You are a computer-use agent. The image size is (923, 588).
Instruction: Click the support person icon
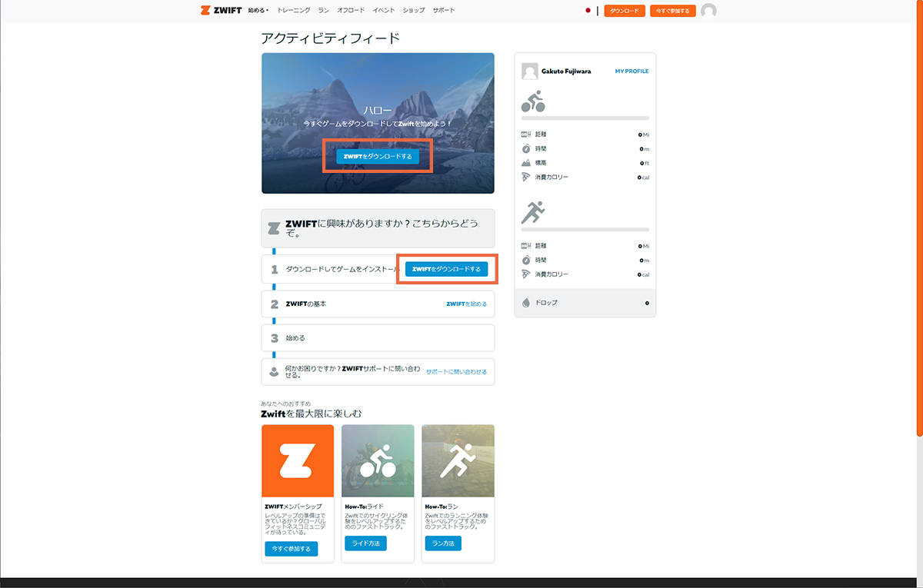pyautogui.click(x=274, y=372)
